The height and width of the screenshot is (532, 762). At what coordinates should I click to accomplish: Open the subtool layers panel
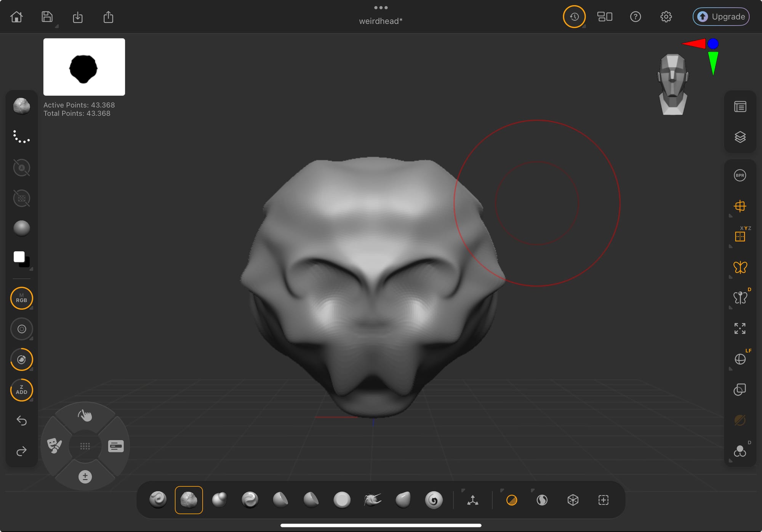[x=740, y=137]
